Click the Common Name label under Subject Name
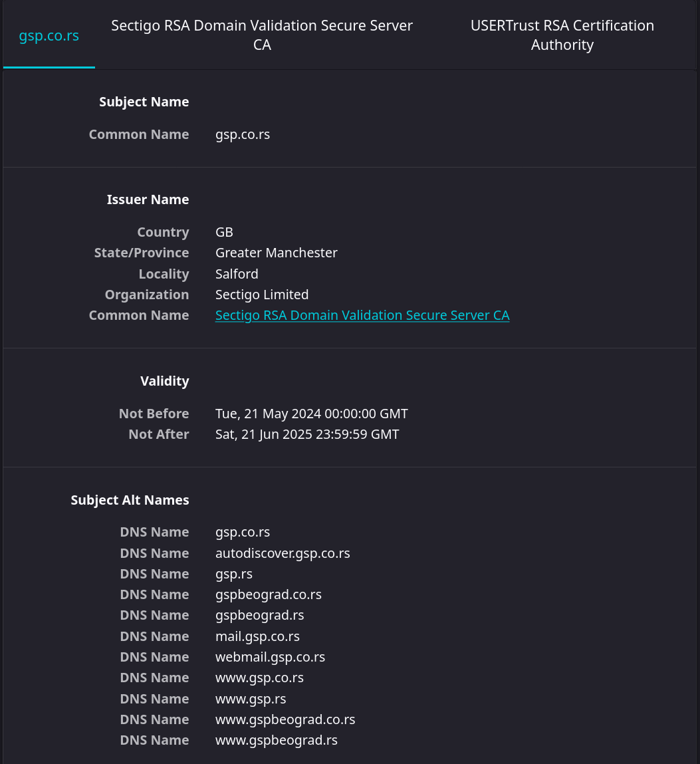700x764 pixels. [139, 134]
